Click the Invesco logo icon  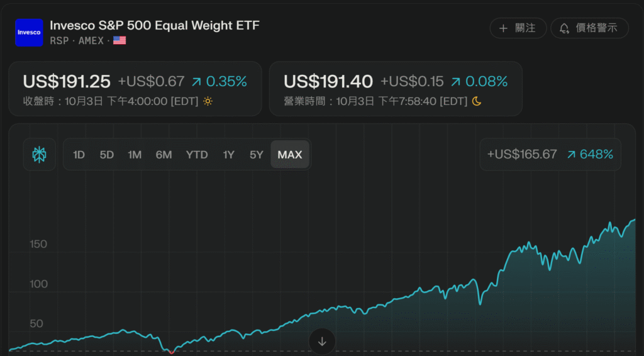click(29, 32)
